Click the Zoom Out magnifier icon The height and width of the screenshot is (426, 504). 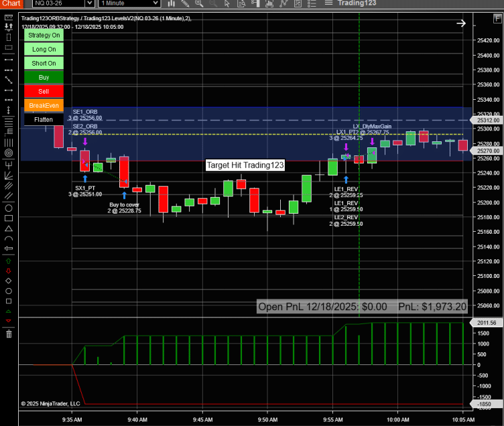point(212,3)
